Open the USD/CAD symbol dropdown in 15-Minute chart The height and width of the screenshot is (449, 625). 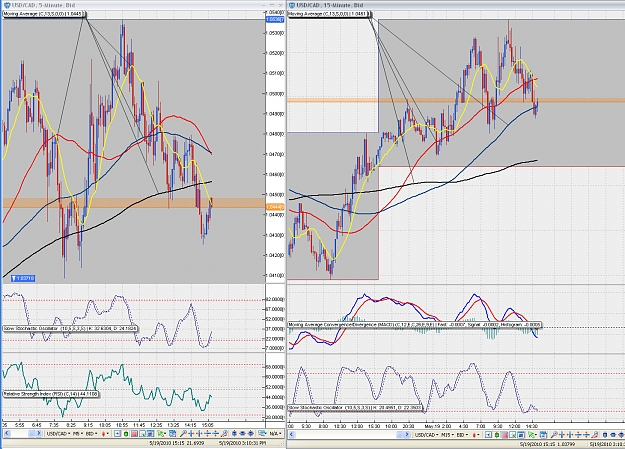pyautogui.click(x=426, y=435)
